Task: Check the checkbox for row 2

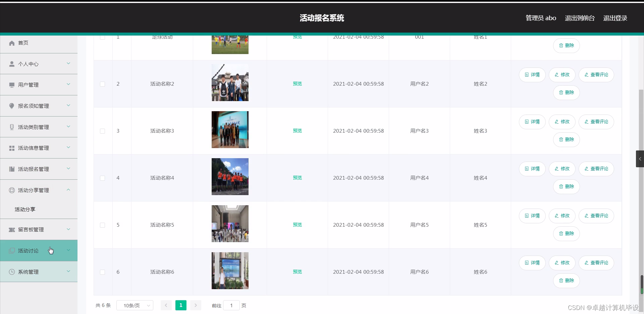Action: (x=102, y=84)
